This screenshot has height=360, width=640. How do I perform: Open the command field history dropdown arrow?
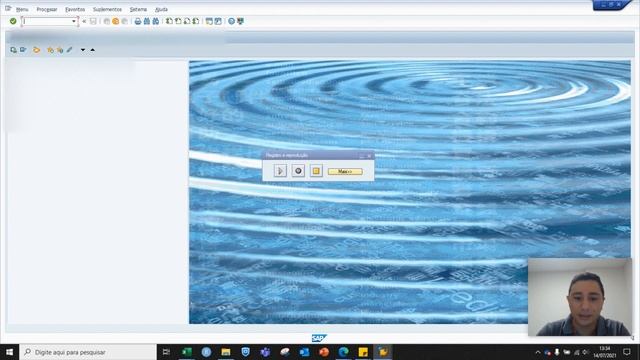[x=74, y=21]
